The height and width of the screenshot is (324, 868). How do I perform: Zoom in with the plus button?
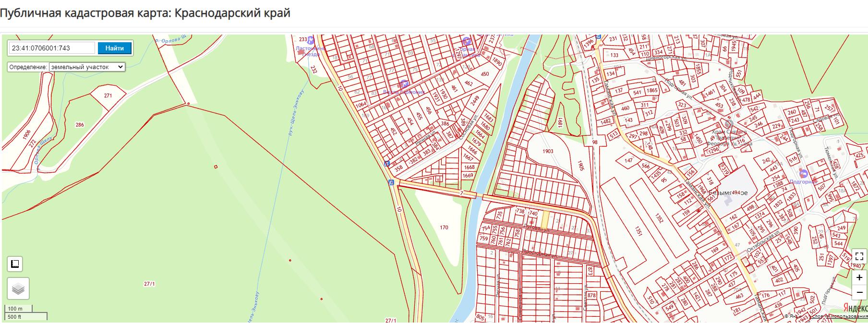[x=859, y=278]
